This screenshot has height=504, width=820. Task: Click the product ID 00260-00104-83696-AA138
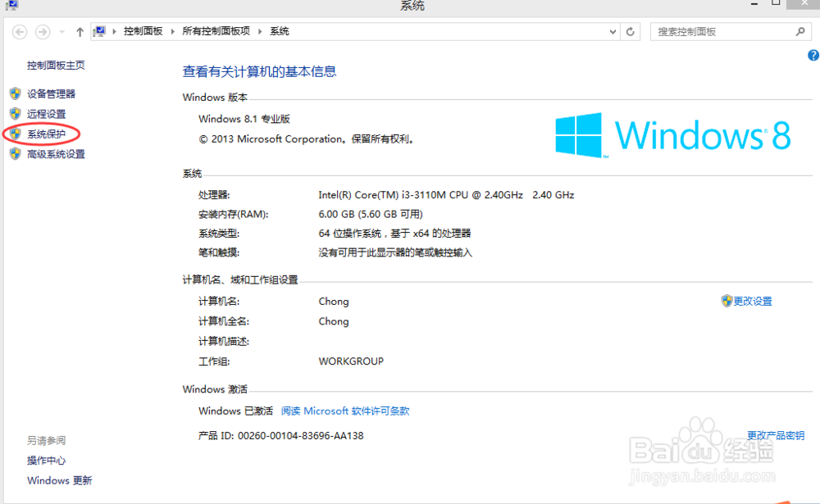tap(301, 435)
